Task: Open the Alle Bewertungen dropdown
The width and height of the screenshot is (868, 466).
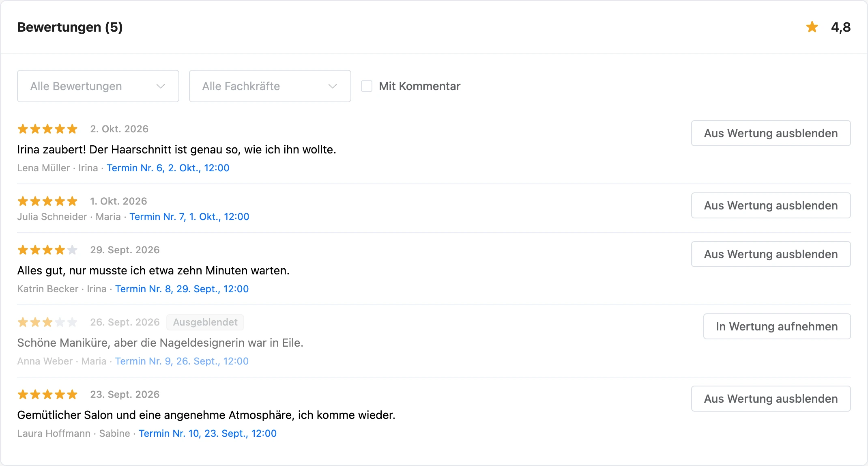Action: point(98,86)
